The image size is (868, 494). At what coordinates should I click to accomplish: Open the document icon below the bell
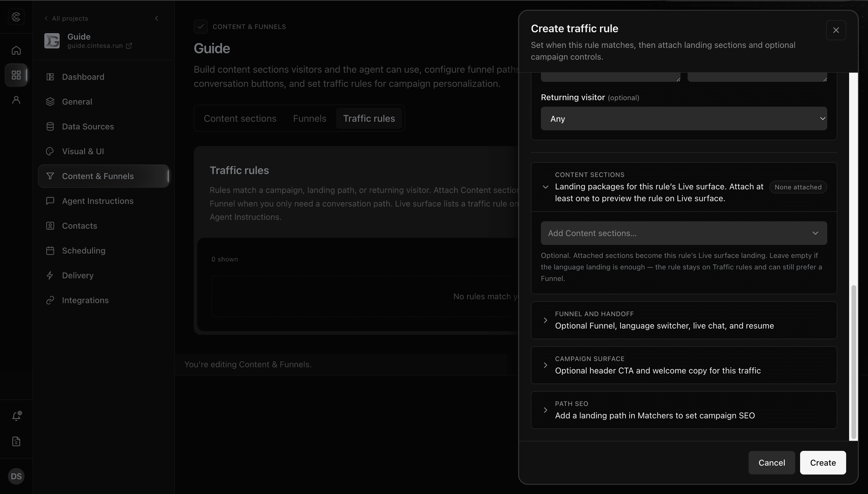point(16,441)
